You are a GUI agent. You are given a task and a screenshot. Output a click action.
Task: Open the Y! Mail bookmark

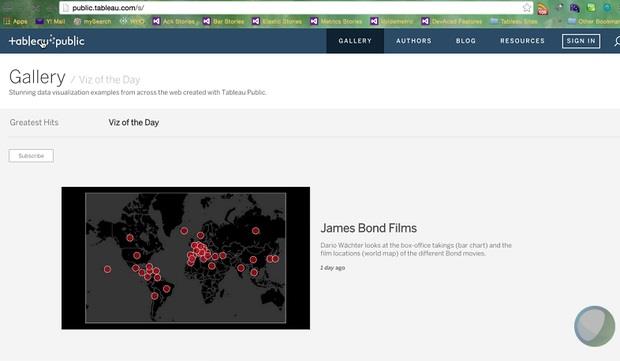click(x=50, y=21)
